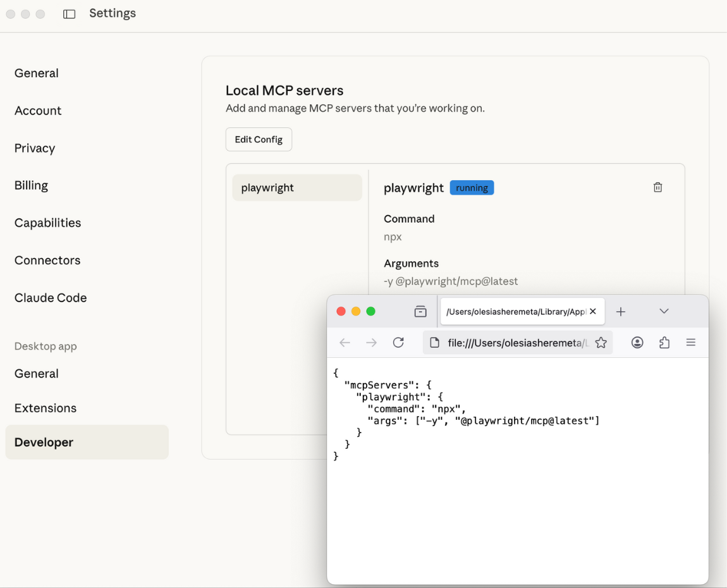Click the browser forward arrow
Viewport: 727px width, 588px height.
(371, 343)
